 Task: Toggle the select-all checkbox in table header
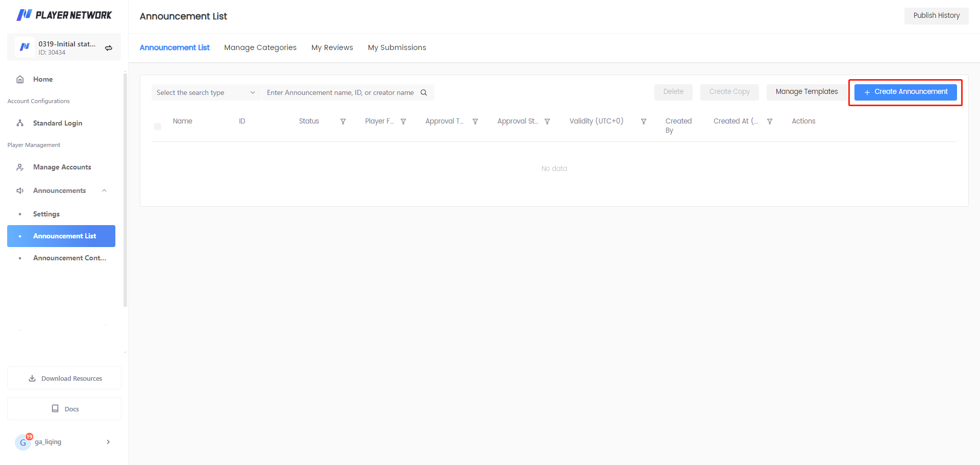point(158,126)
